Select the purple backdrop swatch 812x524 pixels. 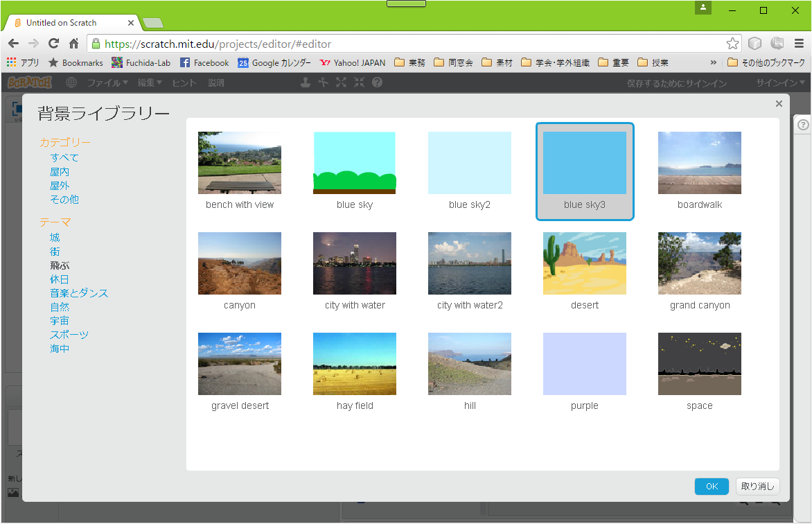pos(584,364)
